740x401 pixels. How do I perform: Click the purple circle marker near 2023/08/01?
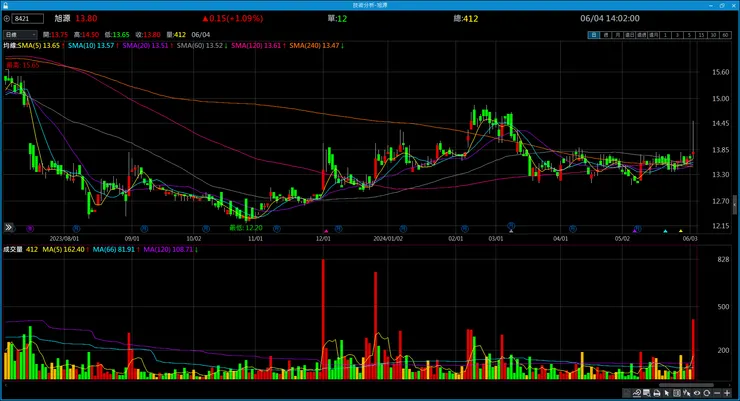30,228
